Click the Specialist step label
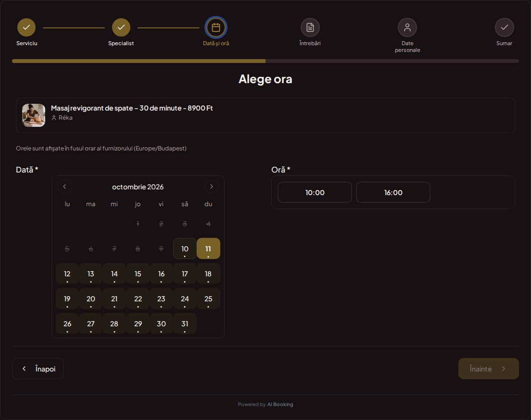This screenshot has height=420, width=531. (x=121, y=43)
